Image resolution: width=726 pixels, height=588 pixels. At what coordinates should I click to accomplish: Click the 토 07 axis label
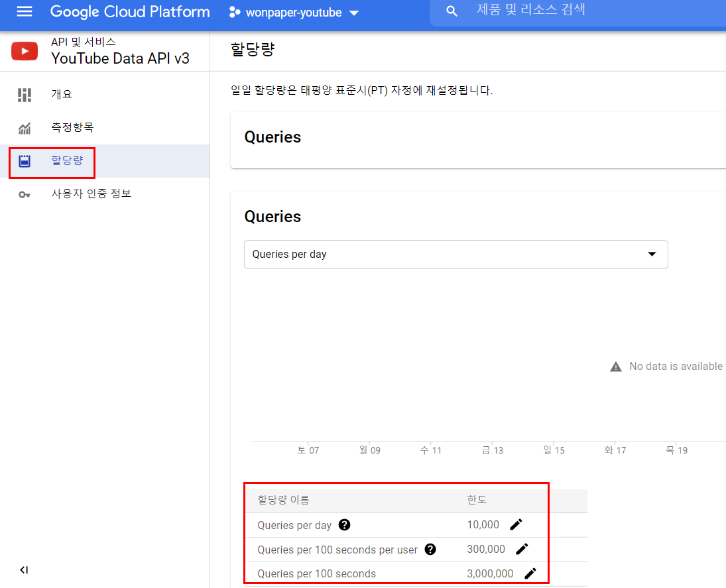(308, 450)
